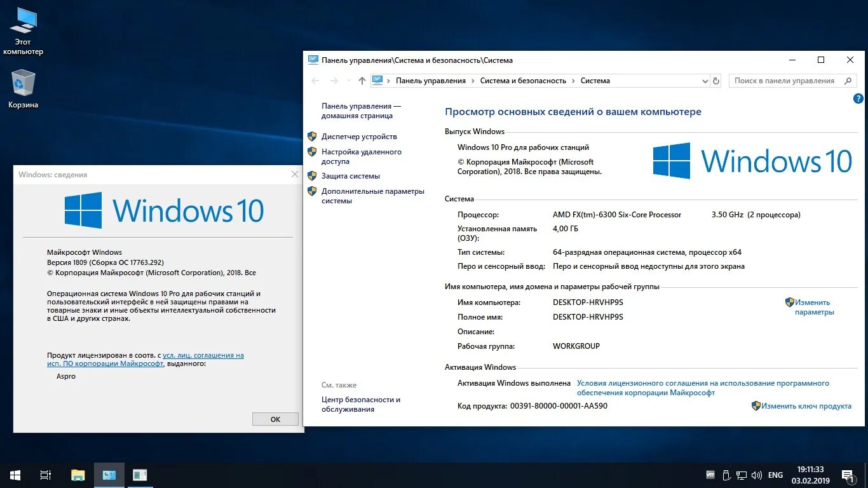This screenshot has width=868, height=488.
Task: Open Task View on the taskbar
Action: [x=46, y=475]
